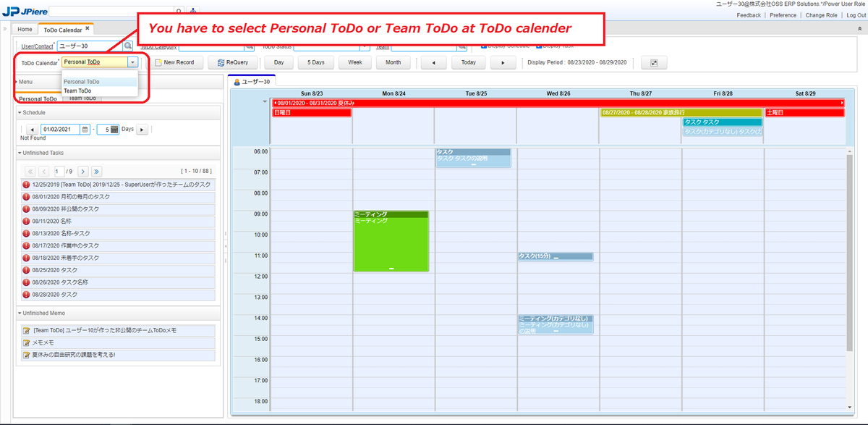Open the ToDo Calendar dropdown arrow
This screenshot has height=425, width=868.
tap(132, 62)
